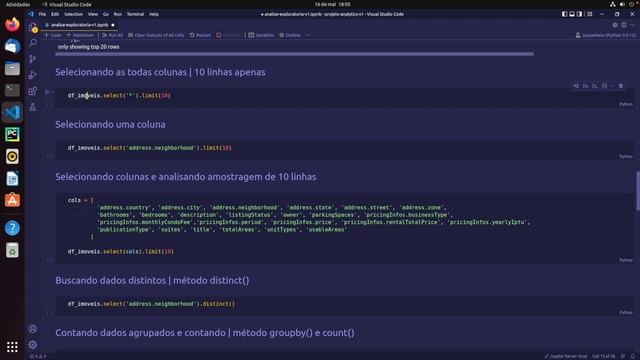This screenshot has width=640, height=360.
Task: Click the 'Buscando dados distintos' heading
Action: (152, 280)
